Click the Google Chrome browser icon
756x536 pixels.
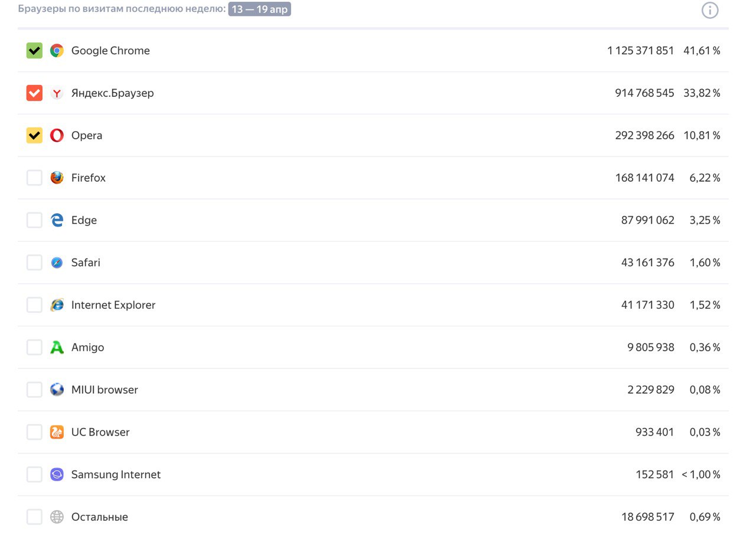(x=57, y=51)
